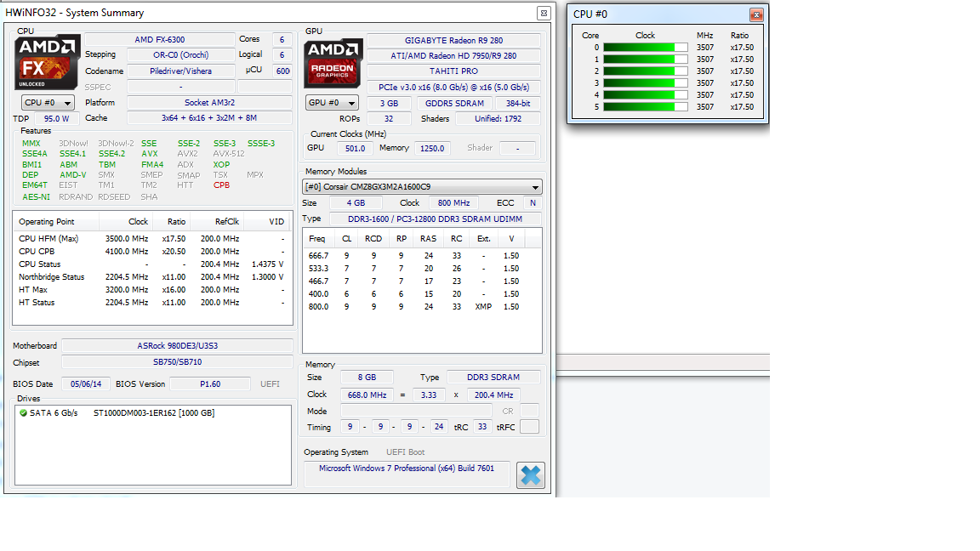Select the ASRock 980DE3/U3S3 motherboard field
The image size is (980, 551).
(x=178, y=345)
